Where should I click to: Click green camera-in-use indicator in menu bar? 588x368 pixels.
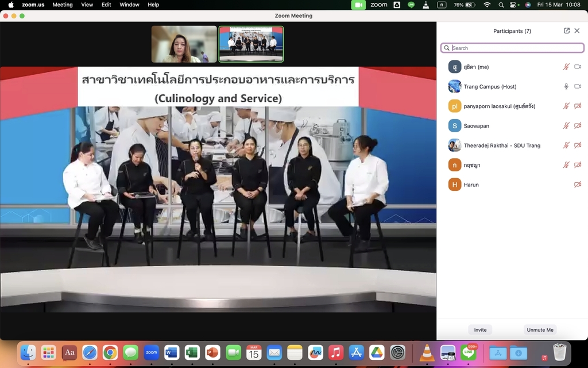(x=358, y=5)
